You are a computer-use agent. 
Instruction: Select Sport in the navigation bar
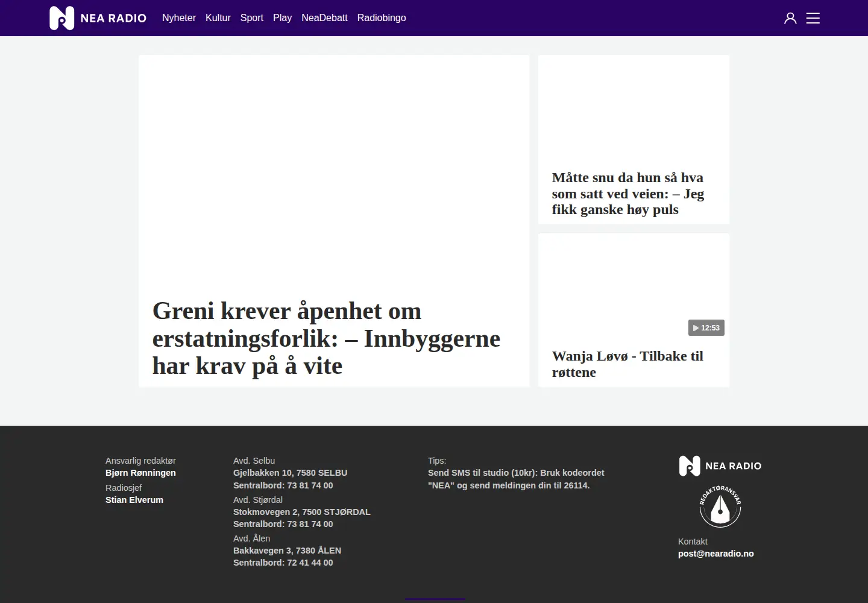[x=252, y=18]
